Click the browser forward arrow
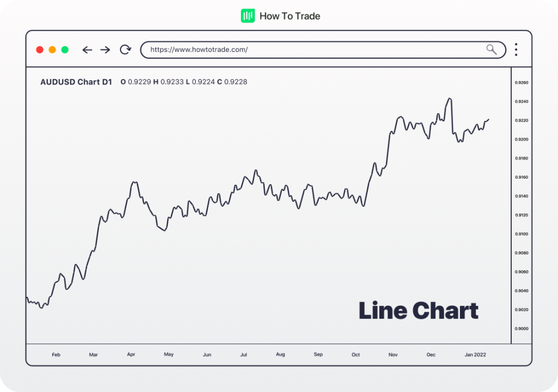Viewport: 558px width, 392px height. click(x=105, y=50)
